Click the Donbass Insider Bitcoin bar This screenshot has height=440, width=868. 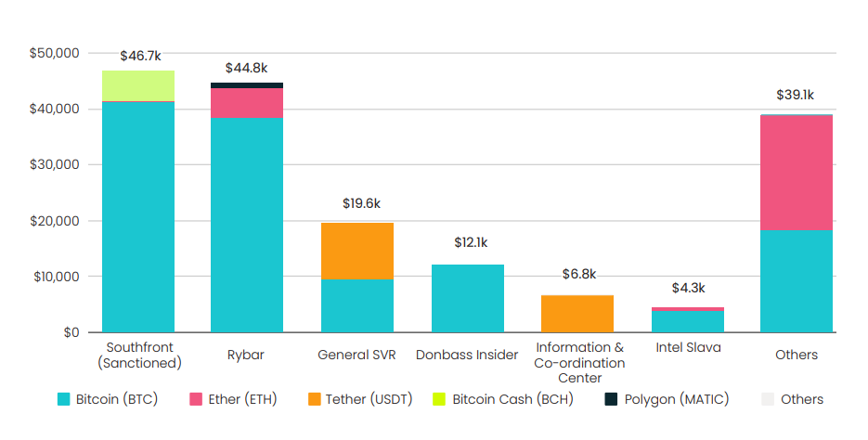point(468,298)
